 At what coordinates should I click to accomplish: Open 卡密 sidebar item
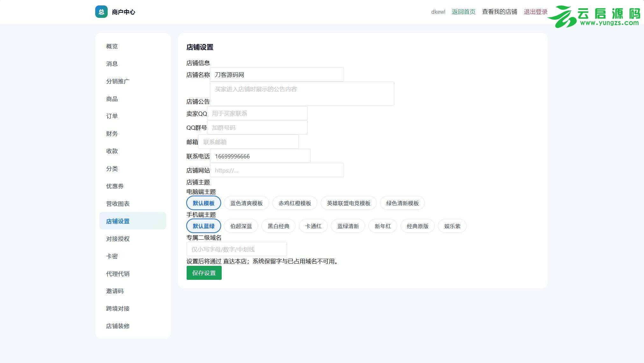tap(133, 256)
